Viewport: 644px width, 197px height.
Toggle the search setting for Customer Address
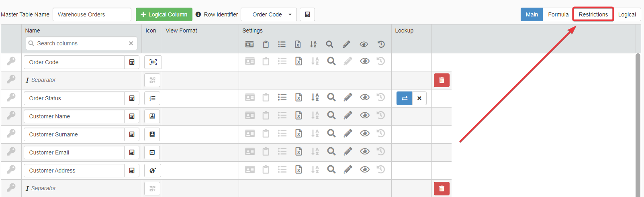(x=331, y=170)
